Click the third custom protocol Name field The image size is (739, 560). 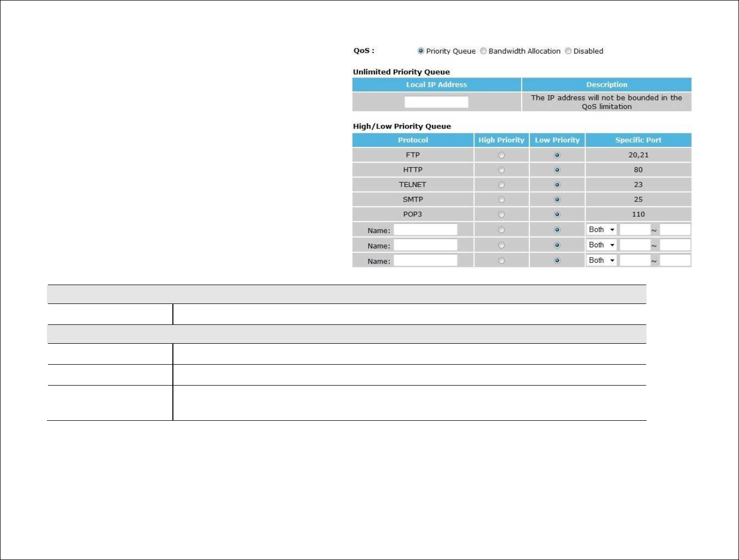pyautogui.click(x=425, y=260)
